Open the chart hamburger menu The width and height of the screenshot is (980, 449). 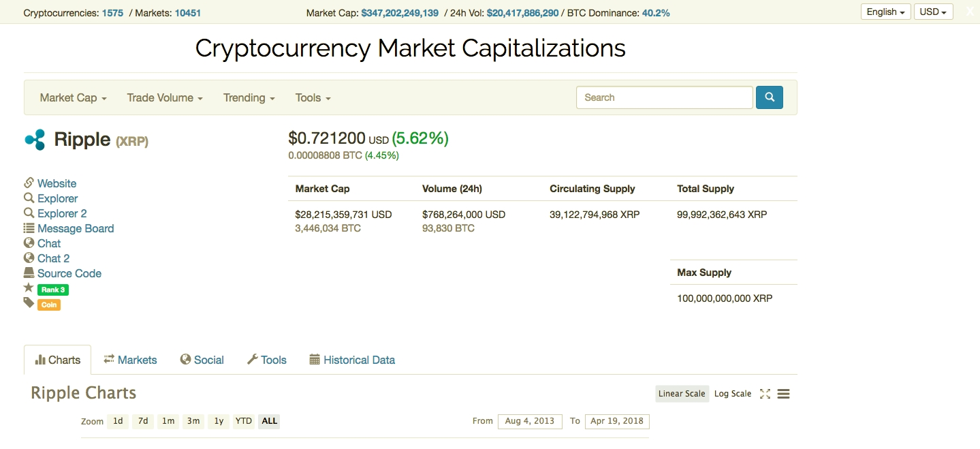click(x=783, y=394)
